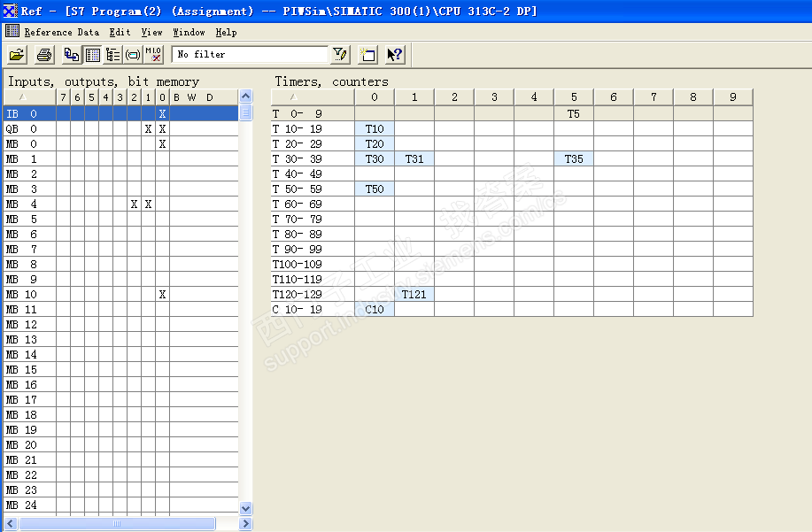
Task: Select the C10 counter cell
Action: [375, 310]
